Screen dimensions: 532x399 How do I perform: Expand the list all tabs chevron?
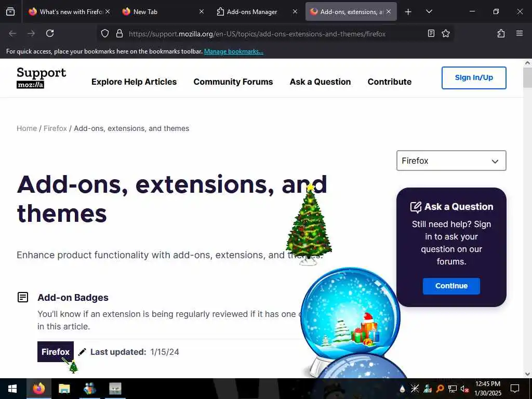pyautogui.click(x=429, y=12)
